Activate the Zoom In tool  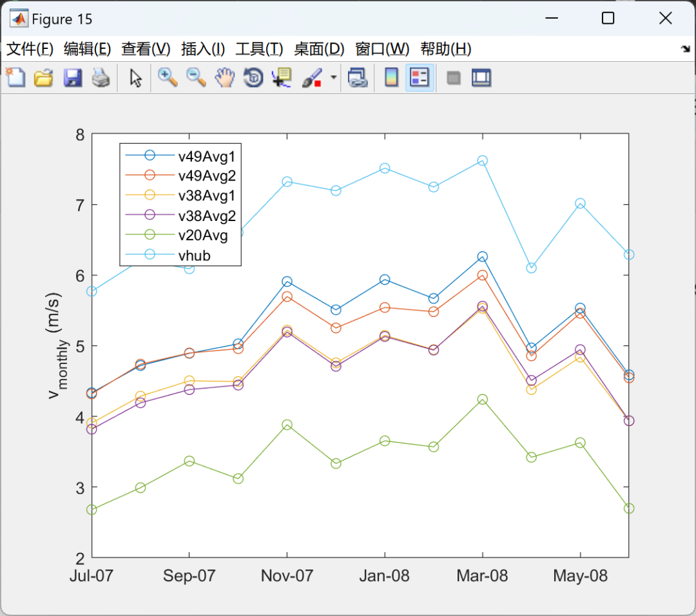point(168,78)
